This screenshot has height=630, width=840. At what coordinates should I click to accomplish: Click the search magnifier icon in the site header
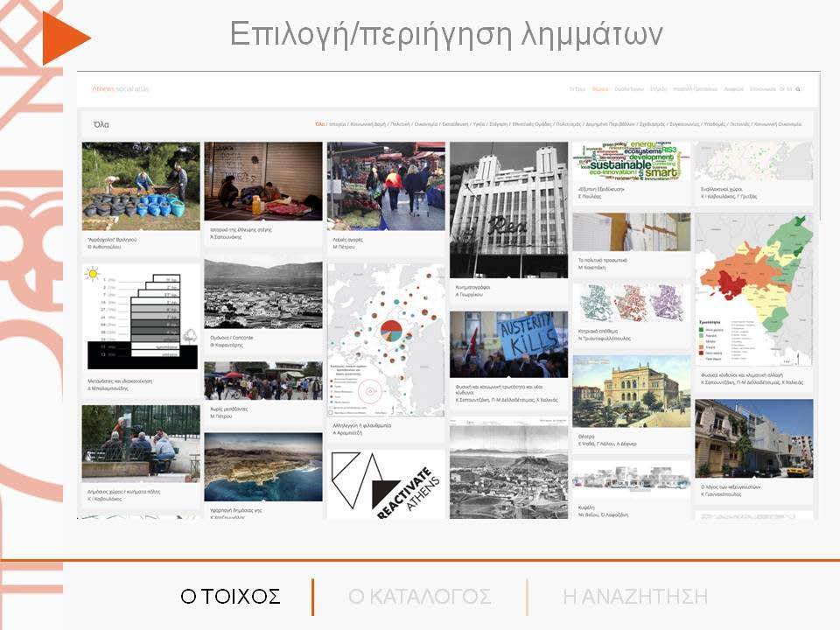798,89
